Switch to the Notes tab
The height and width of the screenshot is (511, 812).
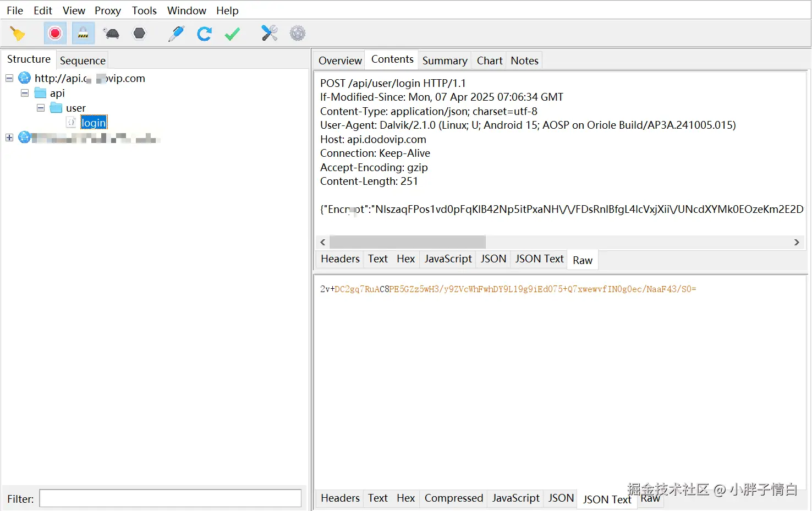pos(524,61)
